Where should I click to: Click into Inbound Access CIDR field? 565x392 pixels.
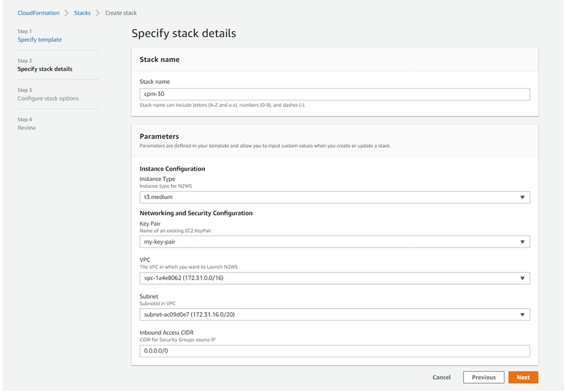[x=334, y=351]
